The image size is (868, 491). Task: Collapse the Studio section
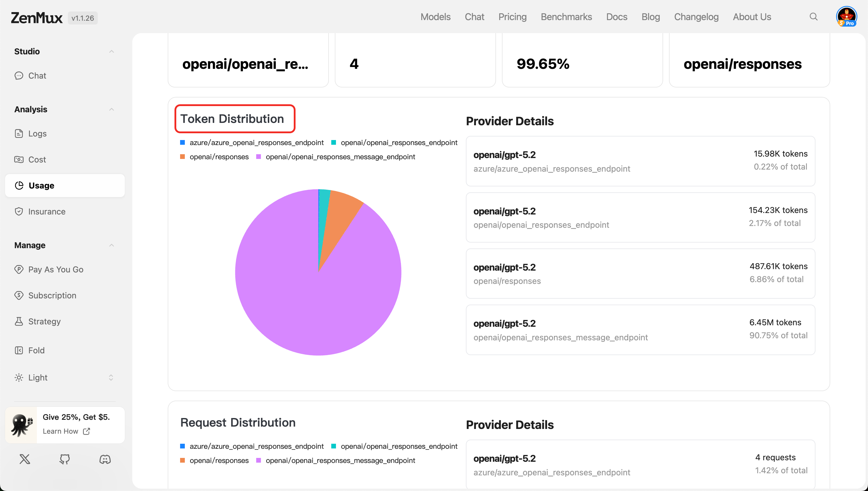112,51
